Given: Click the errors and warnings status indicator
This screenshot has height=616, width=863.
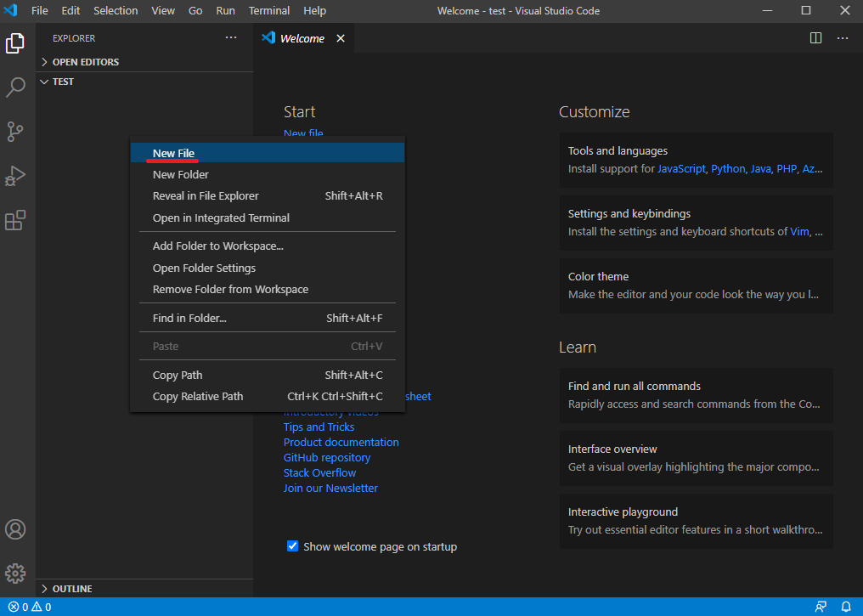Looking at the screenshot, I should coord(31,607).
